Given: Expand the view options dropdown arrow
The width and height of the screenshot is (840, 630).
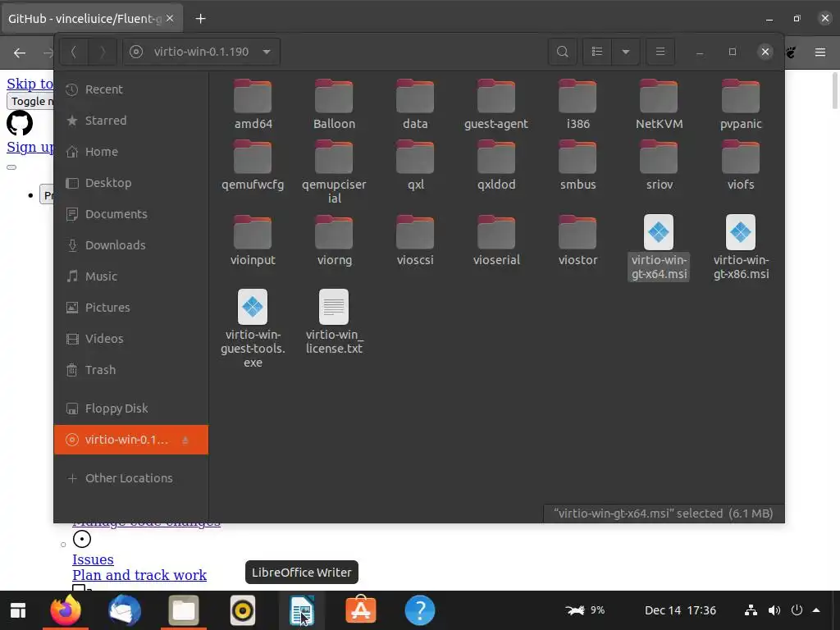Looking at the screenshot, I should click(625, 52).
